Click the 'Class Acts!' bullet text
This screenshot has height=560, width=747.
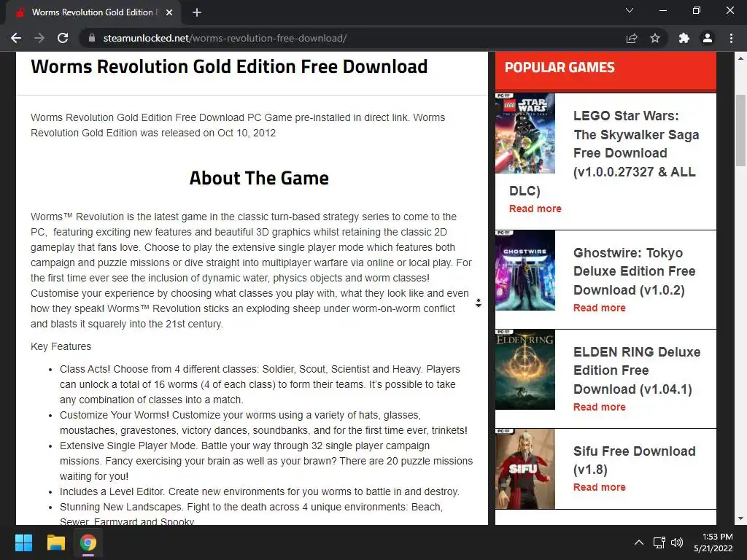(260, 384)
